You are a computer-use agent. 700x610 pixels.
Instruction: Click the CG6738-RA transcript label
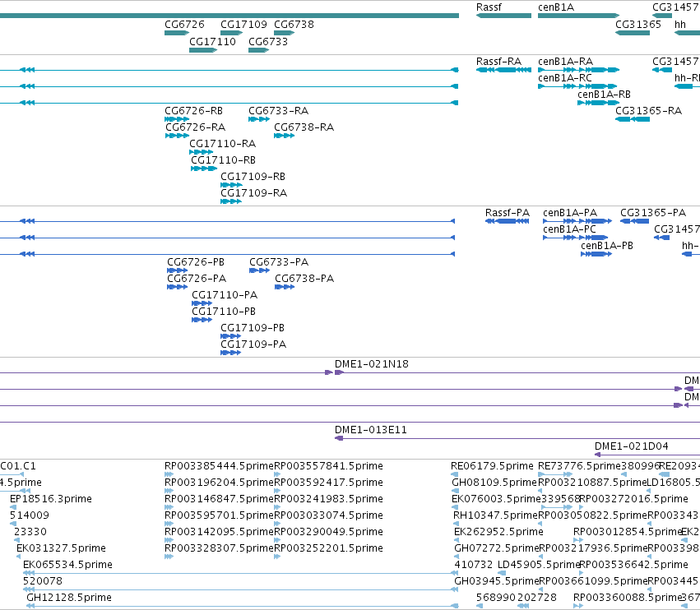click(304, 127)
